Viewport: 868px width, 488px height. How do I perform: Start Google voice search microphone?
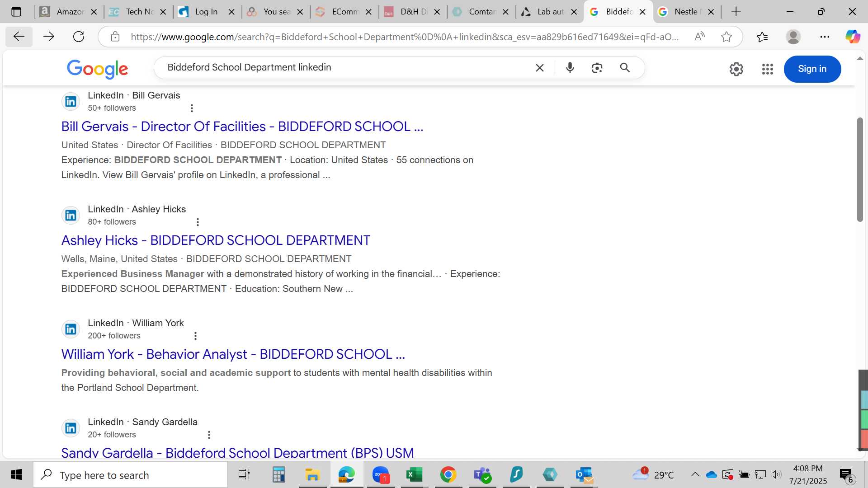(x=570, y=68)
